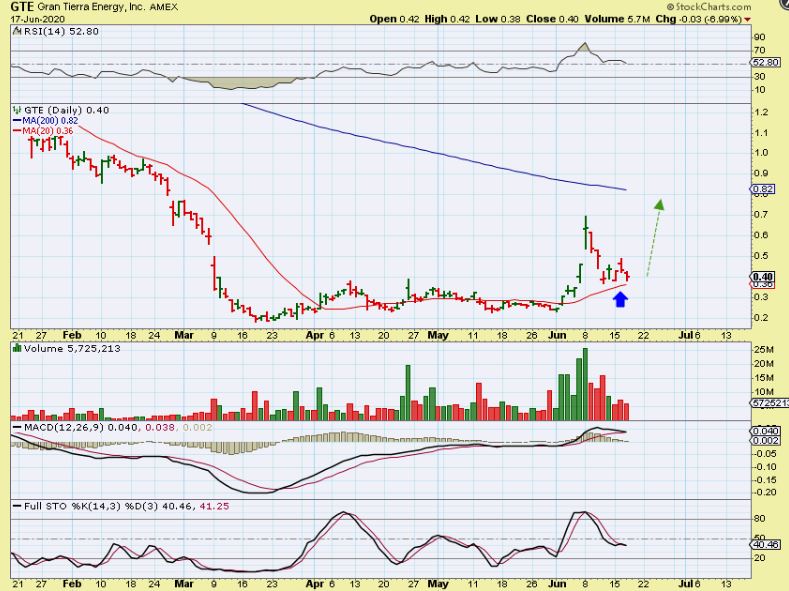
Task: Click the tall green volume bar near Apr 27
Action: pyautogui.click(x=408, y=392)
